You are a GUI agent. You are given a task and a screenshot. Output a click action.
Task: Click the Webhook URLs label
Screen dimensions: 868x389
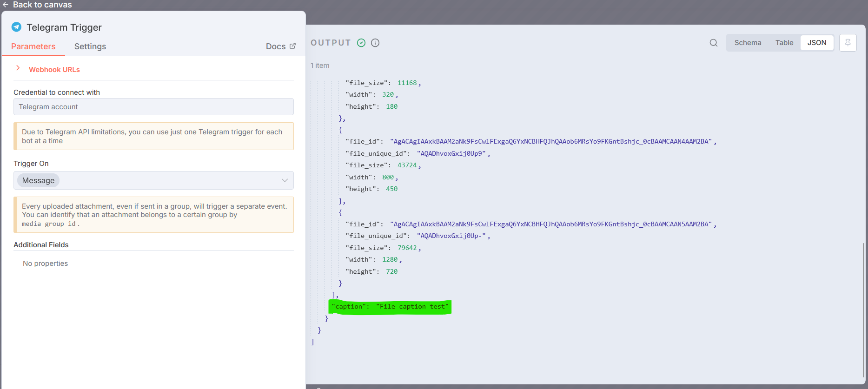54,70
